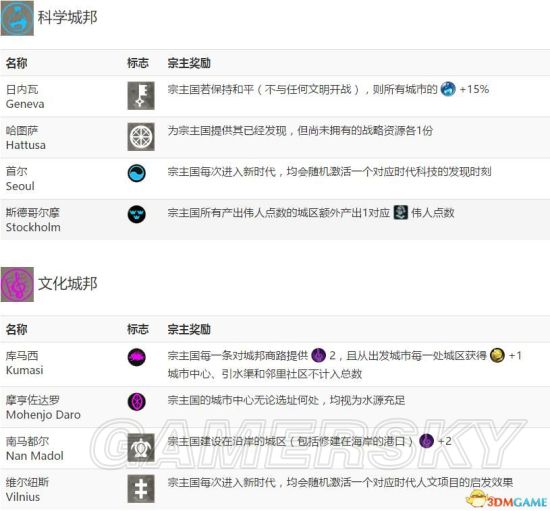
Task: Click the science city-state category icon
Action: [x=17, y=18]
